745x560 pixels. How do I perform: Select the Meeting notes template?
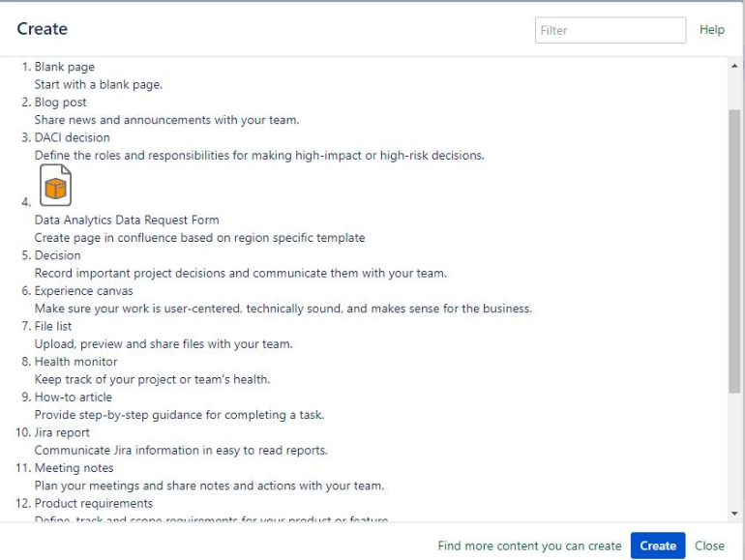tap(74, 468)
